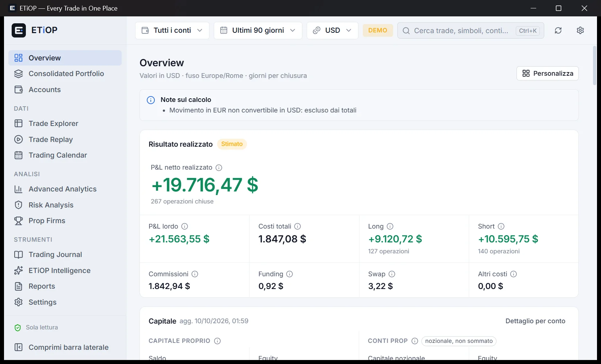Expand the Ultimi 90 giorni period dropdown
This screenshot has width=601, height=364.
[258, 31]
